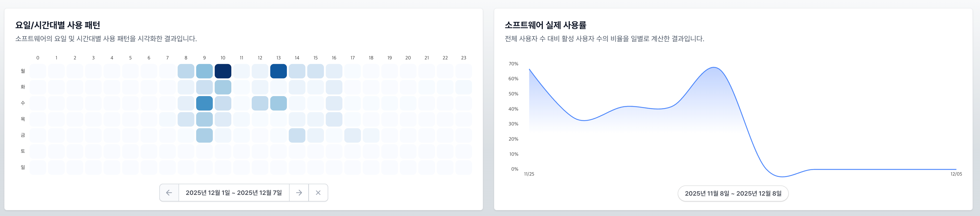
Task: Go to previous week with left arrow
Action: (x=169, y=193)
